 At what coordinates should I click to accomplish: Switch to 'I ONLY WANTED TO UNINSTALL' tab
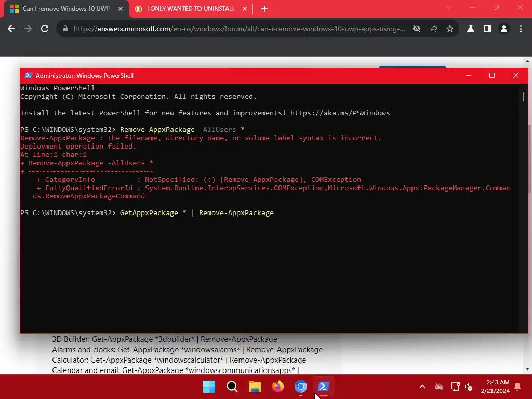click(190, 9)
